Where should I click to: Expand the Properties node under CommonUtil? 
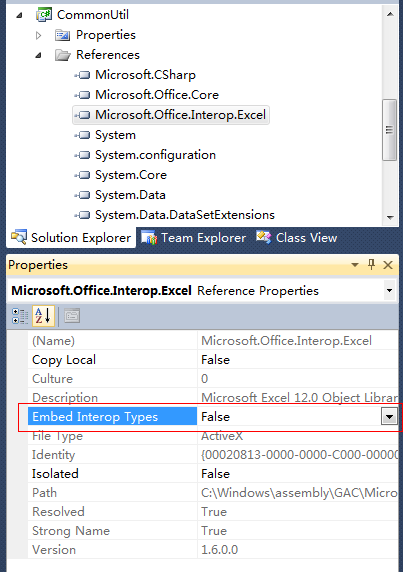pyautogui.click(x=38, y=35)
